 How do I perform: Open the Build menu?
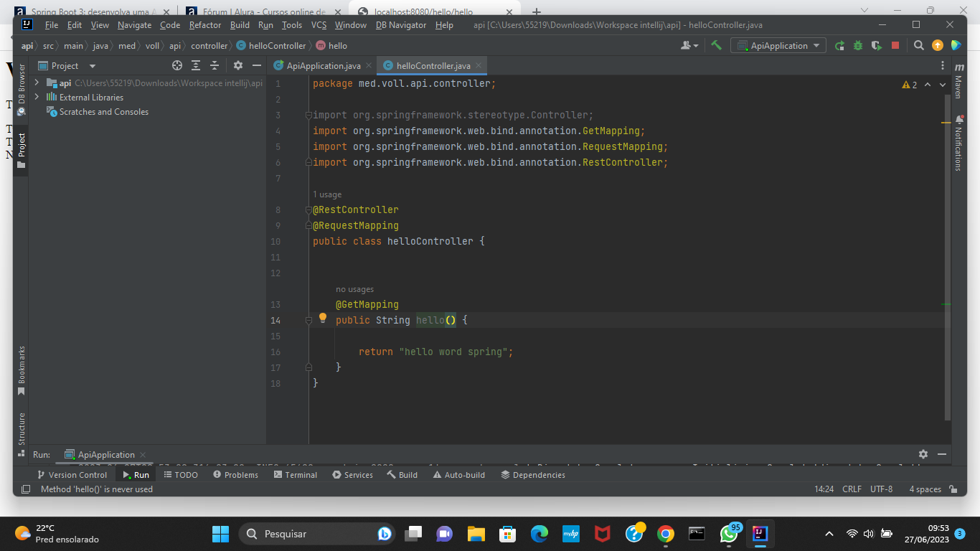point(240,24)
